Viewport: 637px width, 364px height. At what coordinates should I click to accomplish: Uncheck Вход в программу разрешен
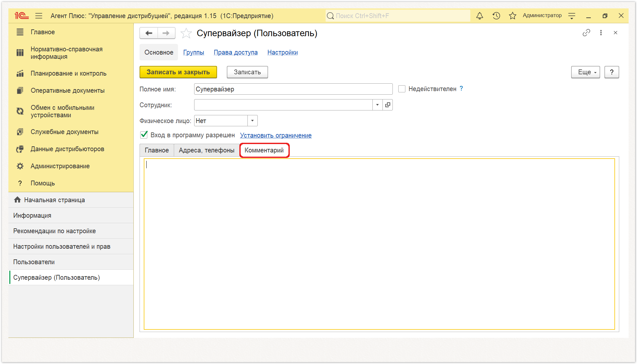144,135
